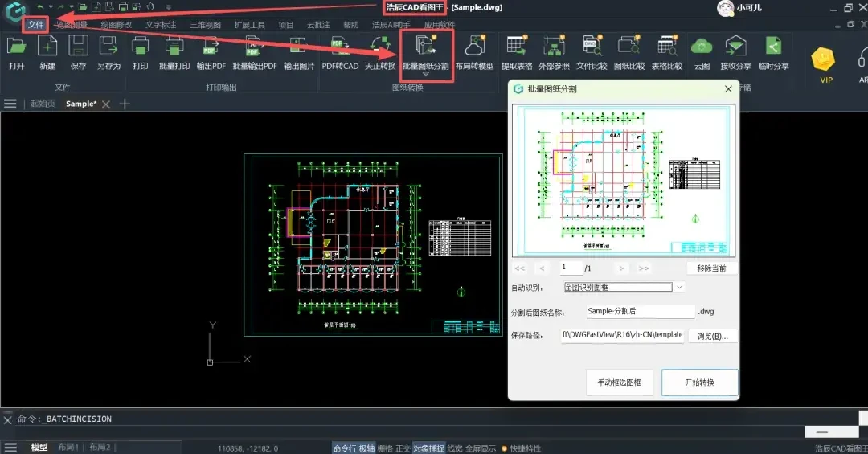This screenshot has height=454, width=868.
Task: Switch to the 布局1 layout tab
Action: 68,447
